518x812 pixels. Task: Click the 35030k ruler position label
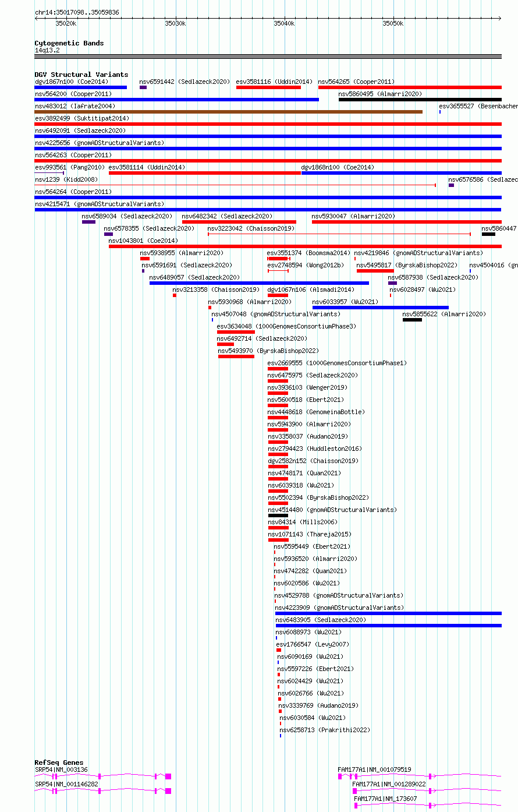point(175,24)
